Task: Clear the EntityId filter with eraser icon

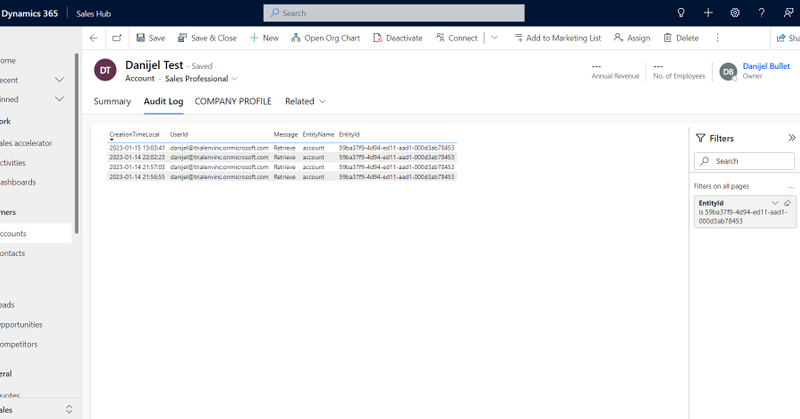Action: pos(787,203)
